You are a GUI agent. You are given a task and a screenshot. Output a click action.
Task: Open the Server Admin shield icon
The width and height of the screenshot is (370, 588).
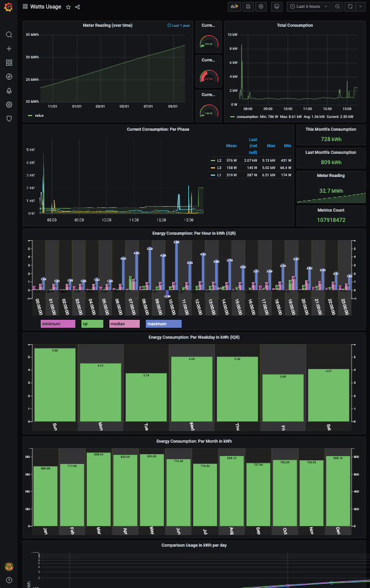9,119
